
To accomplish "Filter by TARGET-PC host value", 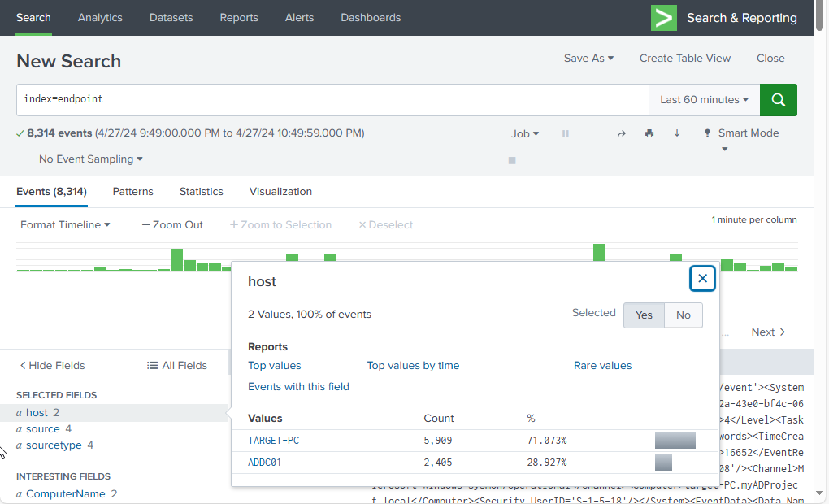I will pyautogui.click(x=273, y=441).
